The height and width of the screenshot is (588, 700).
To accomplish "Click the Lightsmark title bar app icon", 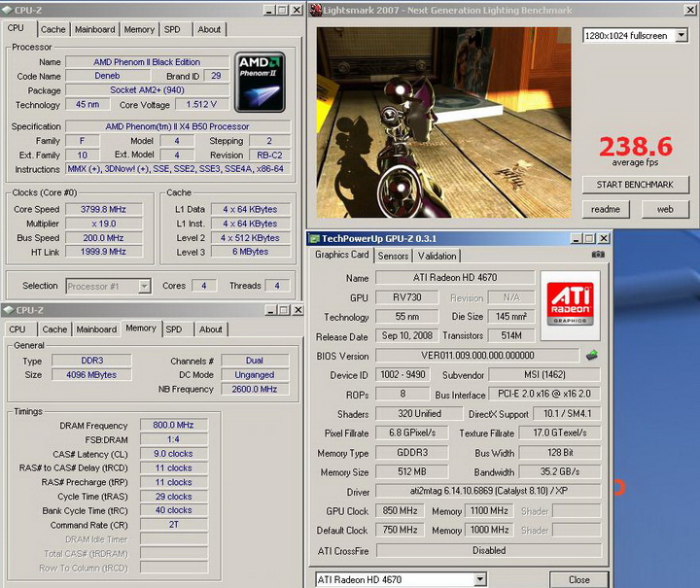I will [x=316, y=10].
